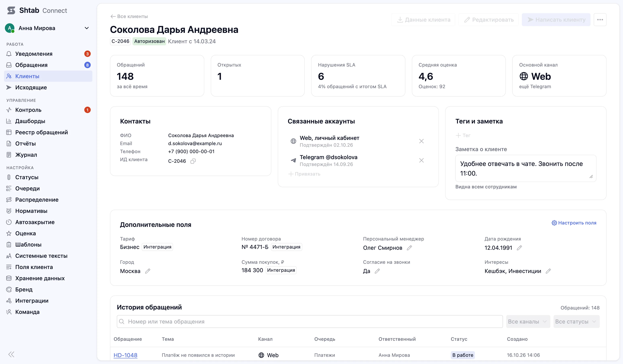Click the Данные клиента button
Screen dimensions: 623x364
[x=423, y=20]
